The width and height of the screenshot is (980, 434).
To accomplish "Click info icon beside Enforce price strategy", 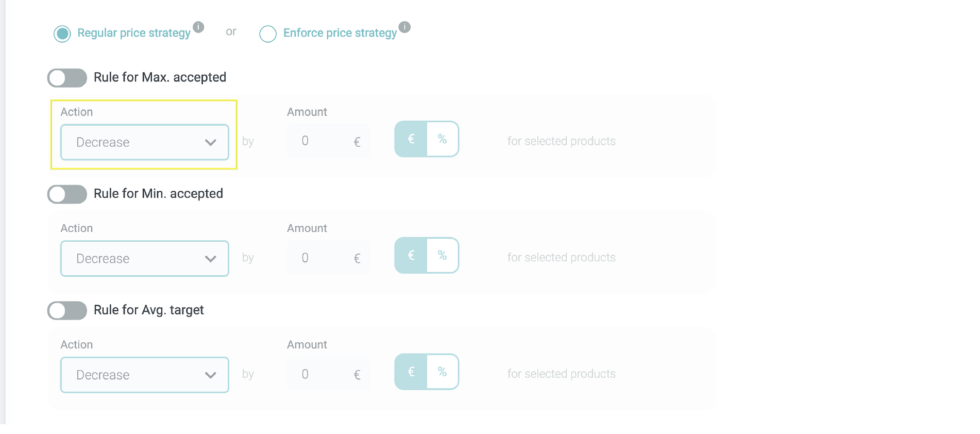I will pyautogui.click(x=404, y=27).
